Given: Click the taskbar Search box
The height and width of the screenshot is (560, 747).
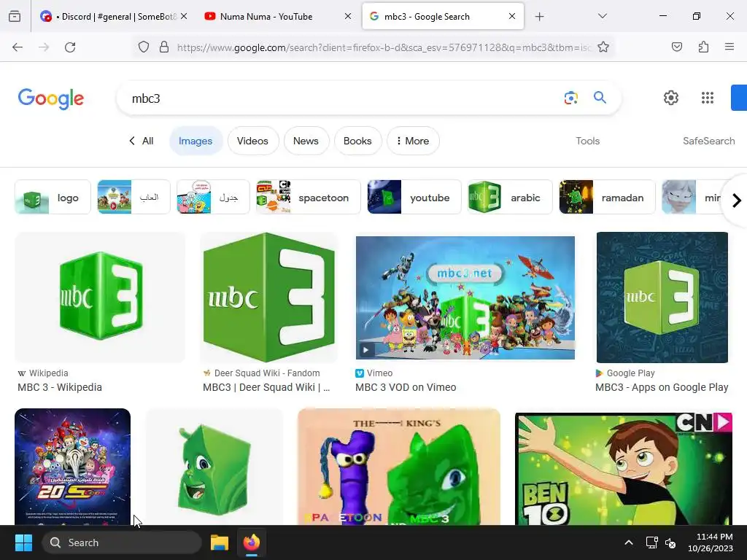Looking at the screenshot, I should [x=122, y=542].
